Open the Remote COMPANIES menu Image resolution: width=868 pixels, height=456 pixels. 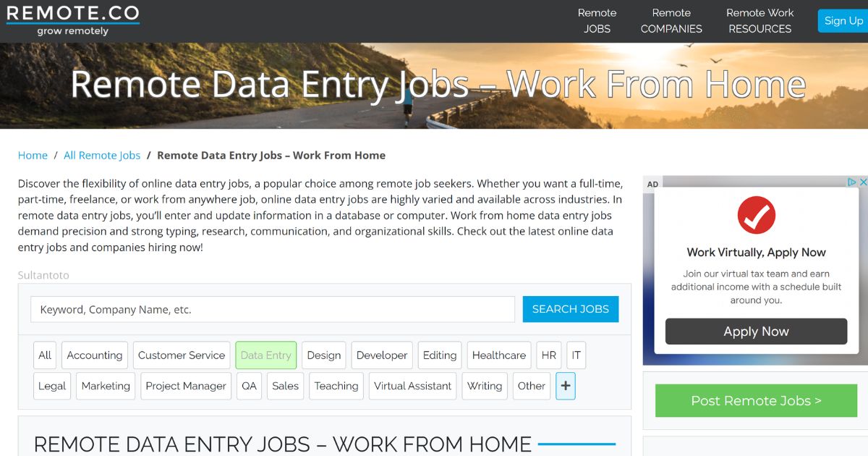671,21
